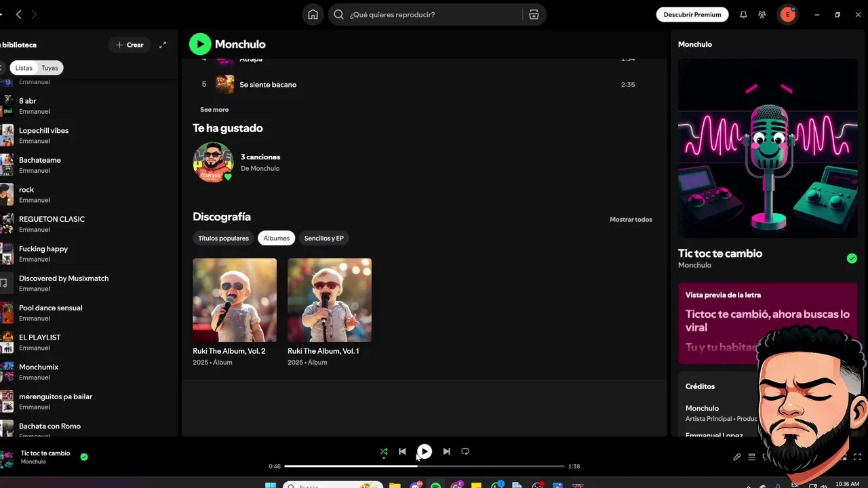868x488 pixels.
Task: Select Títulos populares discography filter
Action: 223,238
